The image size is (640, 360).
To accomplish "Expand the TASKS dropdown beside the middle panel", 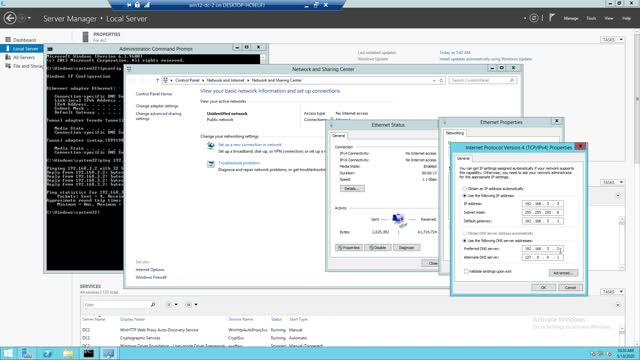I will click(x=612, y=182).
